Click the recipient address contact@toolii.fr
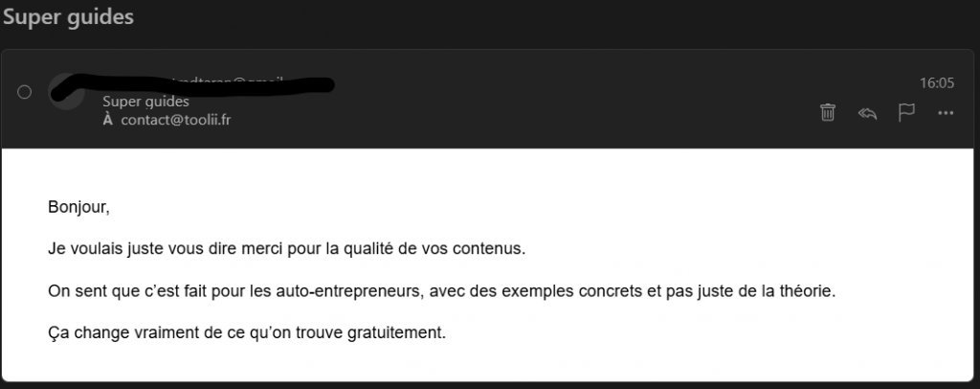 [x=176, y=121]
